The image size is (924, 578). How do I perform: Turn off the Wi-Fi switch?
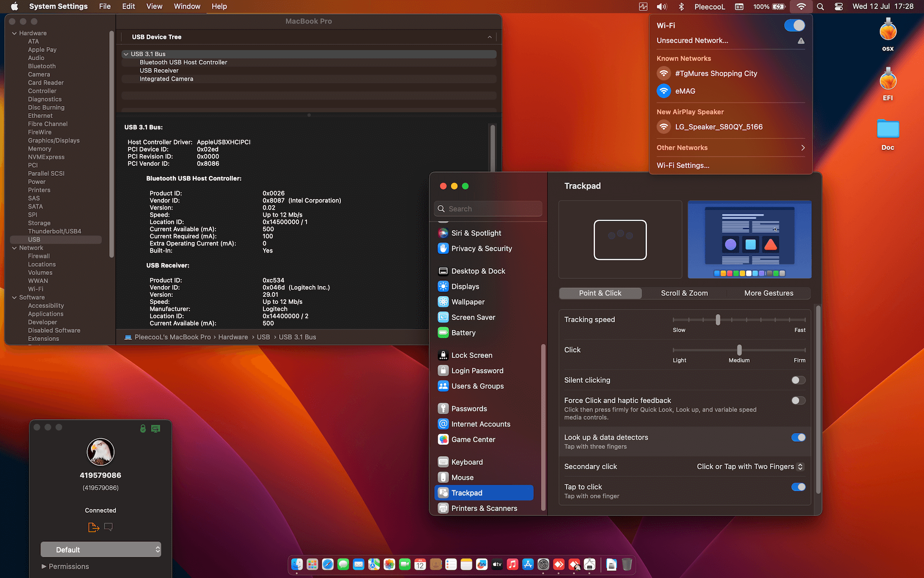(x=794, y=26)
